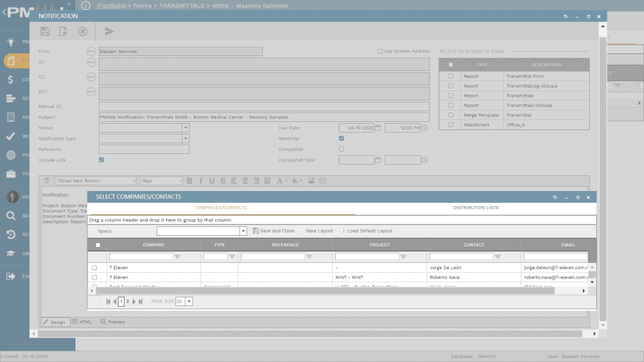Switch to Design editor tab
The image size is (644, 362).
(x=55, y=322)
